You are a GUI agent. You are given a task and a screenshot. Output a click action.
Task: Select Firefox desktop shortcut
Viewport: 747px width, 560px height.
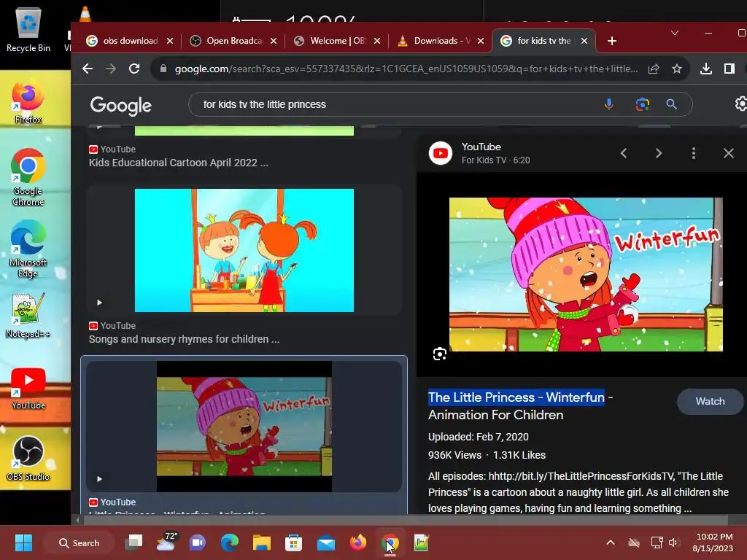[x=28, y=102]
